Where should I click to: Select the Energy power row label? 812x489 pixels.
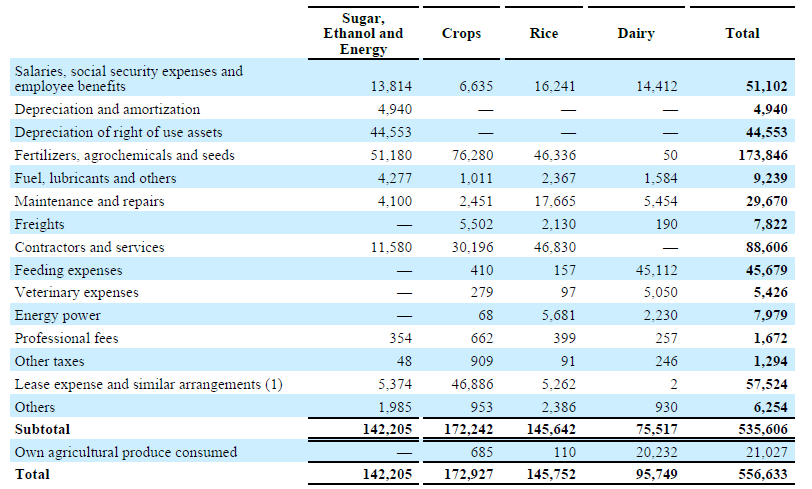coord(57,316)
